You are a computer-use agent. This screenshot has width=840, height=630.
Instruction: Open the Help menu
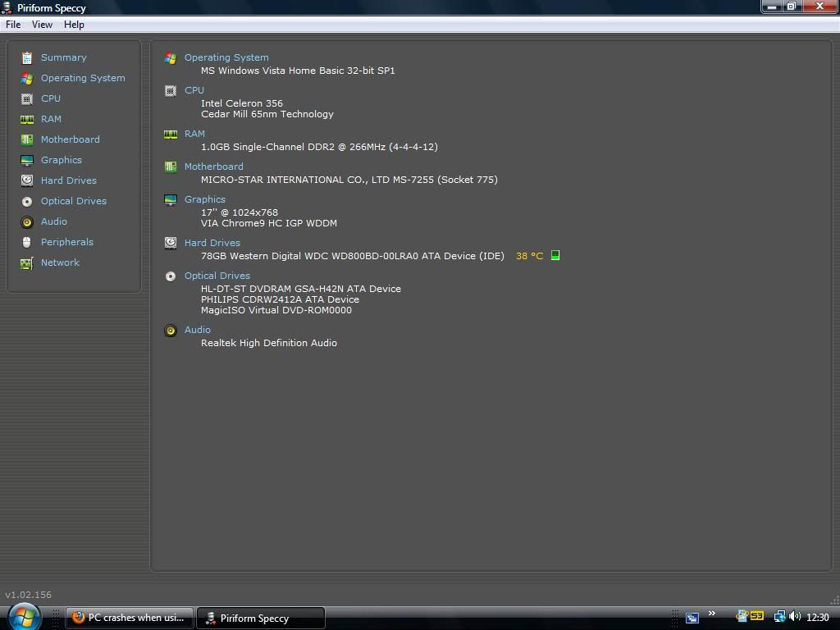[74, 25]
